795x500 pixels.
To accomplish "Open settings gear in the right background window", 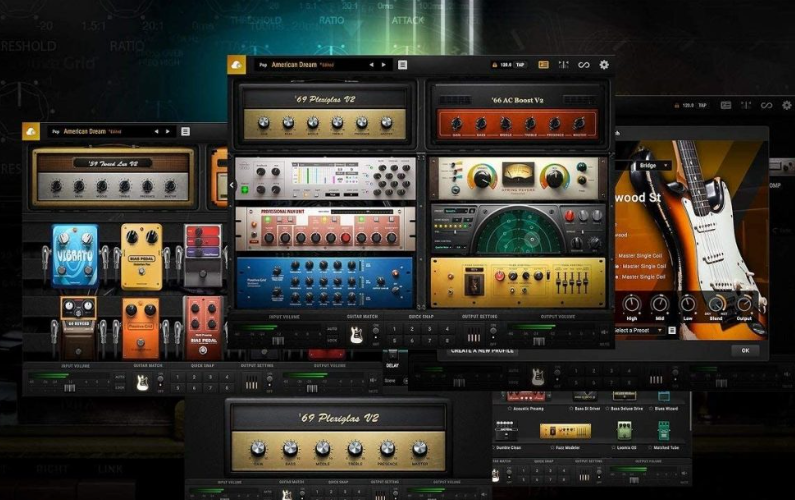I will click(787, 105).
